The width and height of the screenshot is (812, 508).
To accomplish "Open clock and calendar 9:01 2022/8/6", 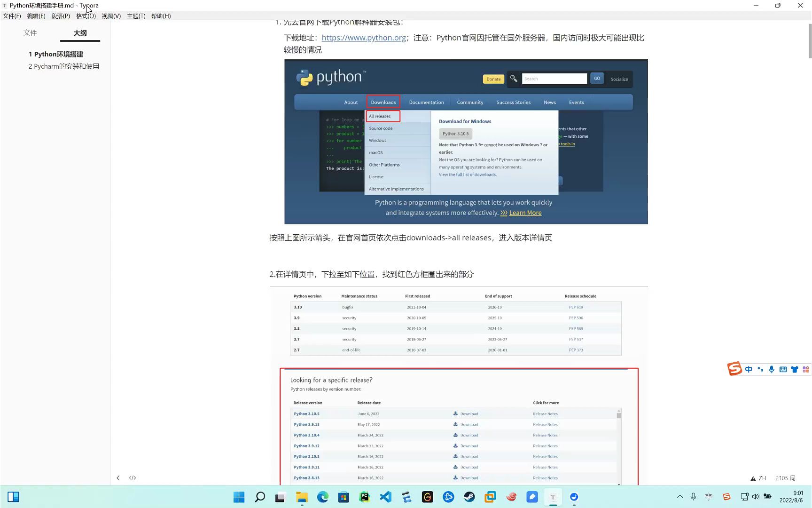I will pos(792,497).
